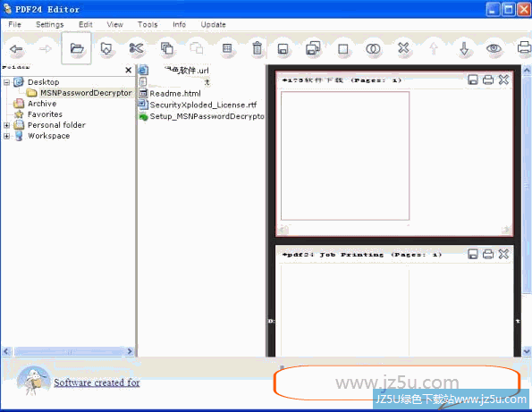Open the Settings menu
Screen dimensions: 532x412
click(49, 24)
